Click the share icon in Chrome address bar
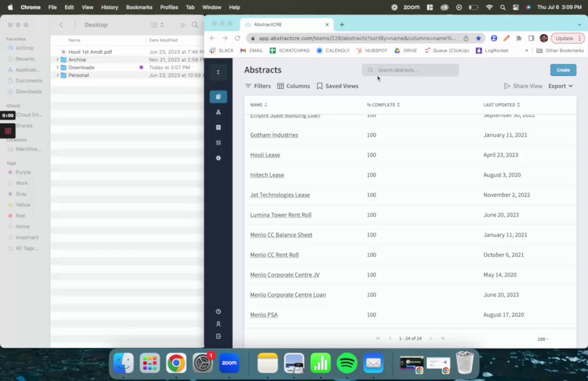Viewport: 588px width, 381px height. click(x=466, y=38)
